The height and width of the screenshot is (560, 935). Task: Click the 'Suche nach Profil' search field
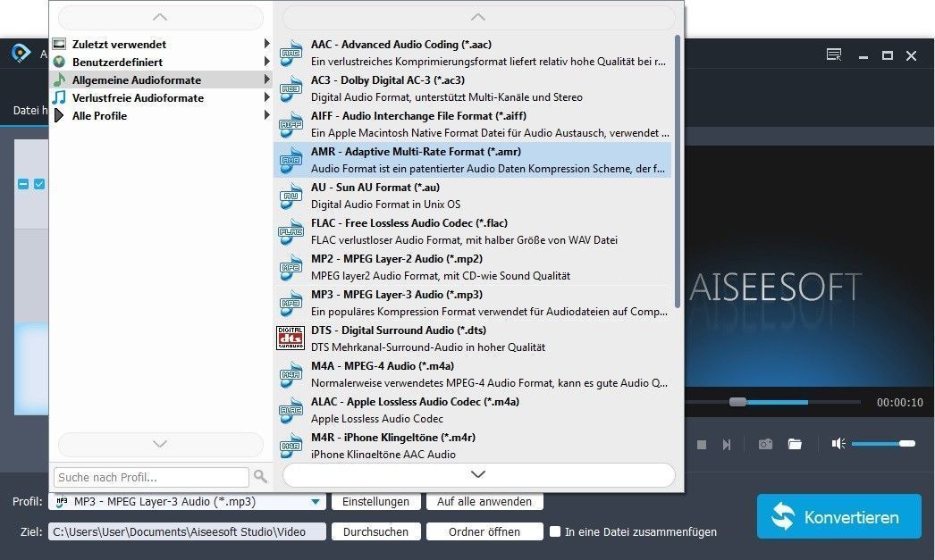pos(151,477)
